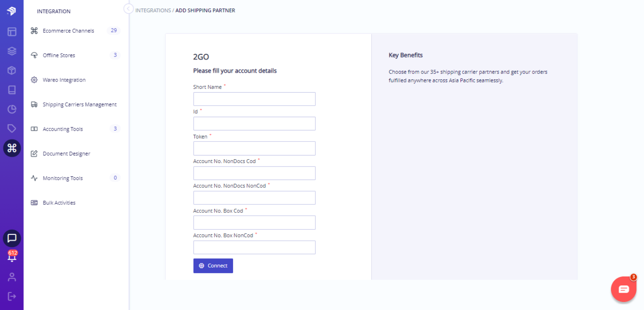Image resolution: width=644 pixels, height=310 pixels.
Task: Open the Accounting Tools item
Action: coord(76,129)
